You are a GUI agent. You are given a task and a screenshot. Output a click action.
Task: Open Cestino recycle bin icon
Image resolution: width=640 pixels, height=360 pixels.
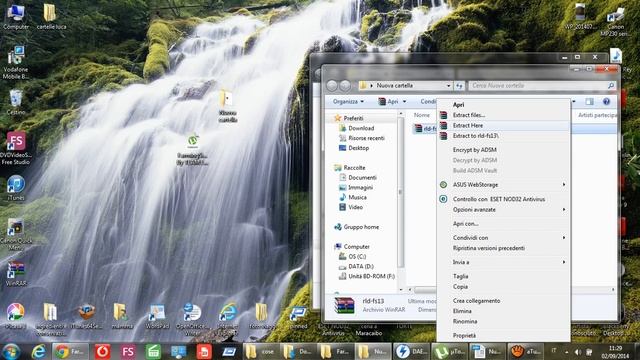(x=16, y=102)
